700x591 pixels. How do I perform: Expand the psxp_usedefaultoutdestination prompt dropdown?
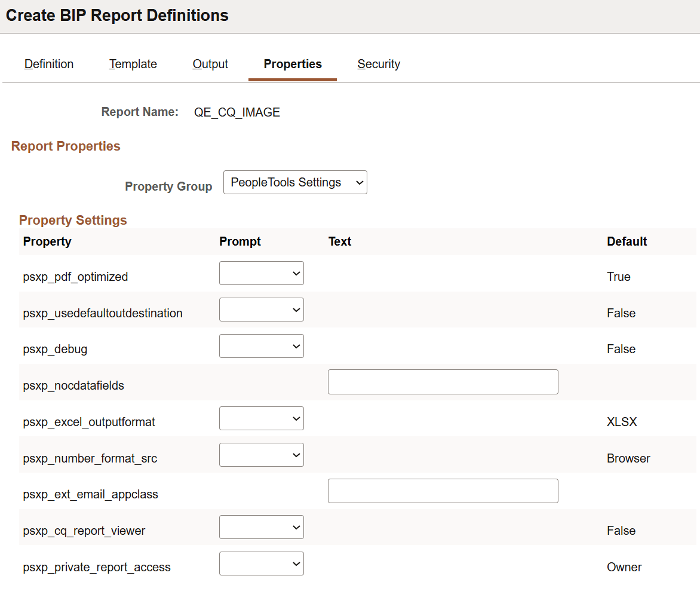click(x=261, y=310)
